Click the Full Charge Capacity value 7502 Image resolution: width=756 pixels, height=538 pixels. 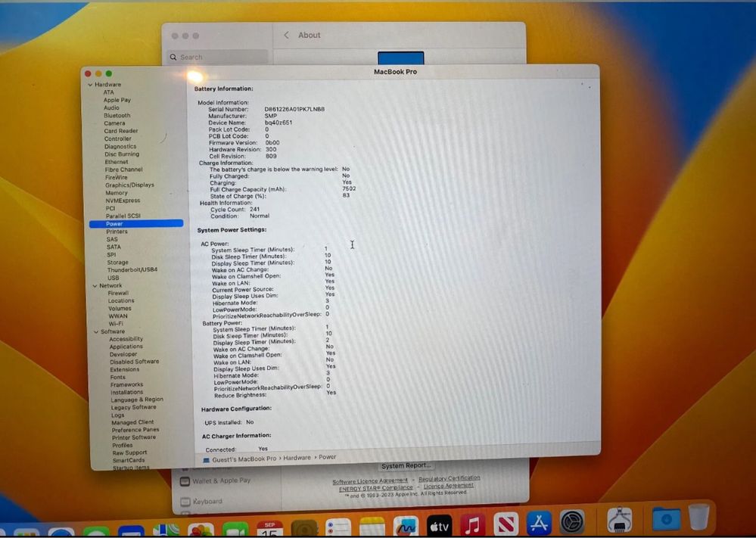coord(349,189)
